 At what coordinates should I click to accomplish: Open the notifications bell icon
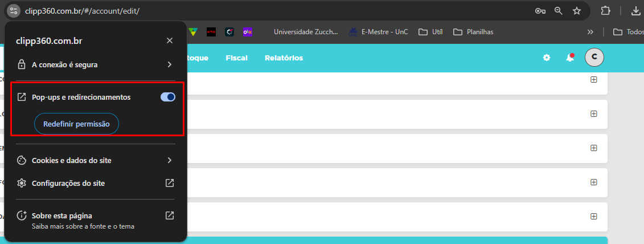point(569,58)
